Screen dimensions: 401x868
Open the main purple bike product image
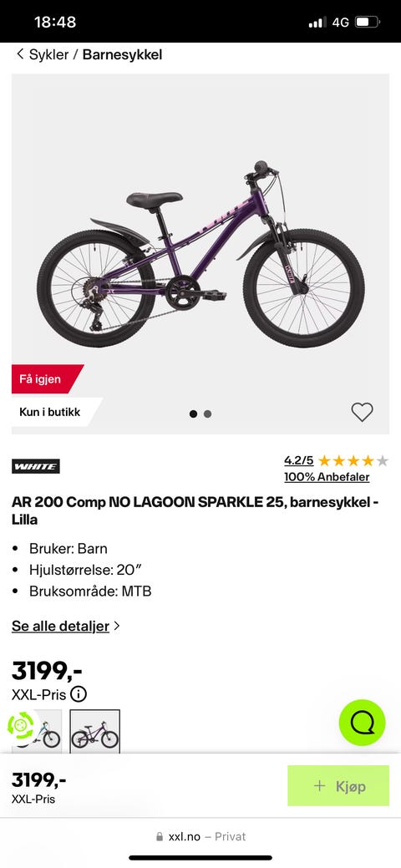(x=200, y=253)
